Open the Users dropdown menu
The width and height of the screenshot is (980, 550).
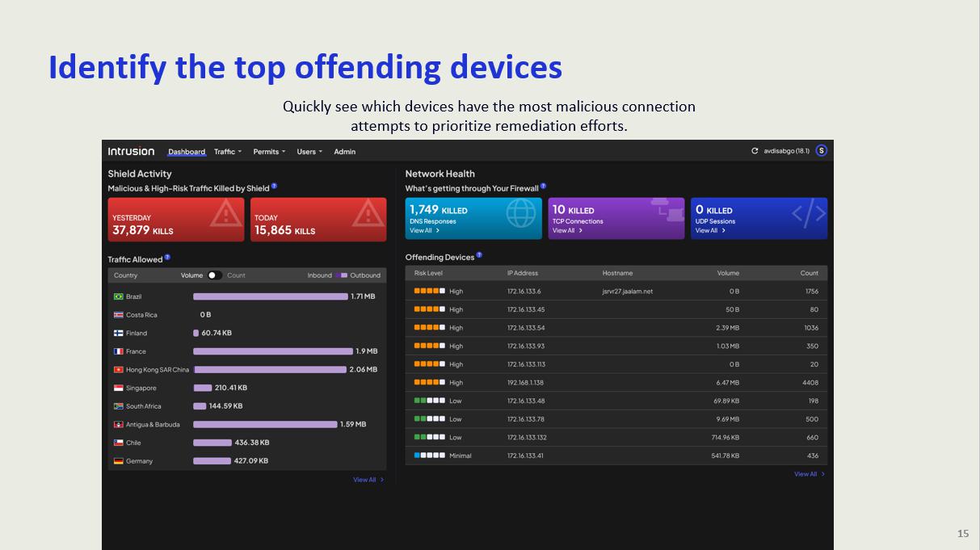[309, 152]
